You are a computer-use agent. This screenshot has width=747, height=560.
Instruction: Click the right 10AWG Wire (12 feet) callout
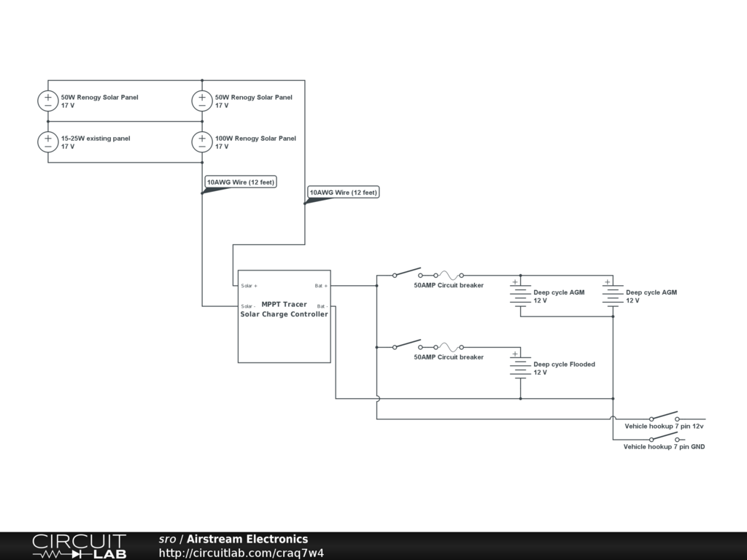click(x=344, y=192)
